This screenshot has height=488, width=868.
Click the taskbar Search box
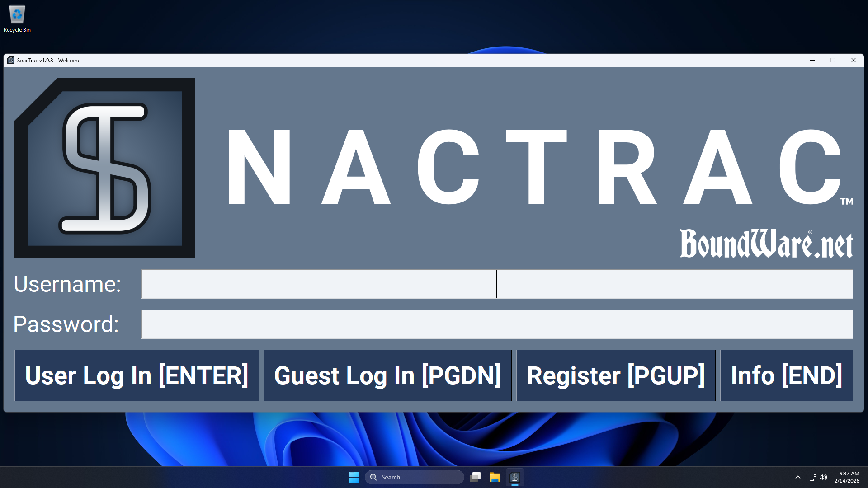coord(414,477)
